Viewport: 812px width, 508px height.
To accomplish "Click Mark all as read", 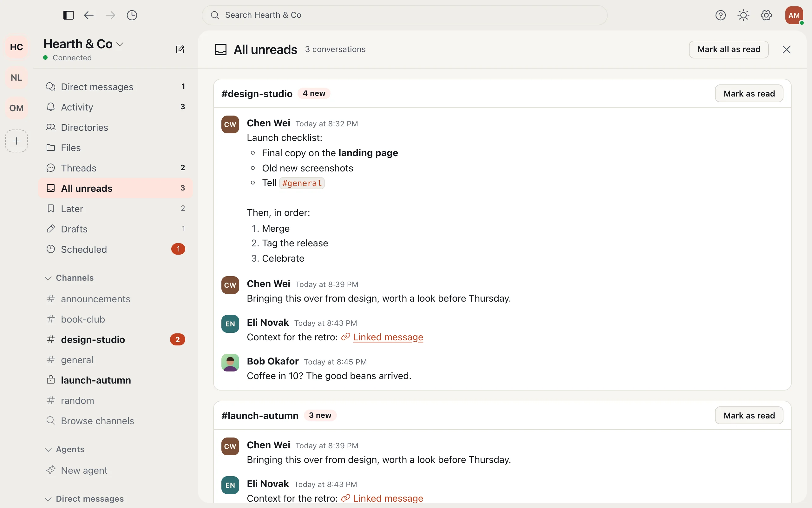I will click(729, 50).
